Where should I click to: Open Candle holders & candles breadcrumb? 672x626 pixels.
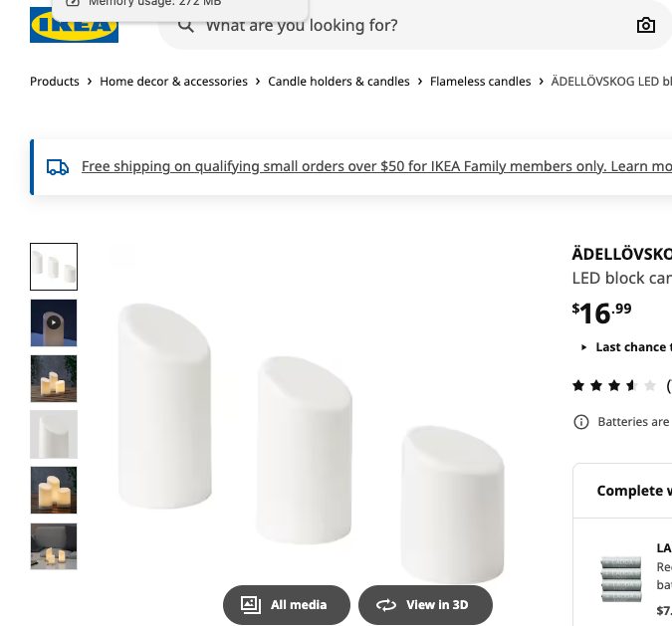(338, 82)
